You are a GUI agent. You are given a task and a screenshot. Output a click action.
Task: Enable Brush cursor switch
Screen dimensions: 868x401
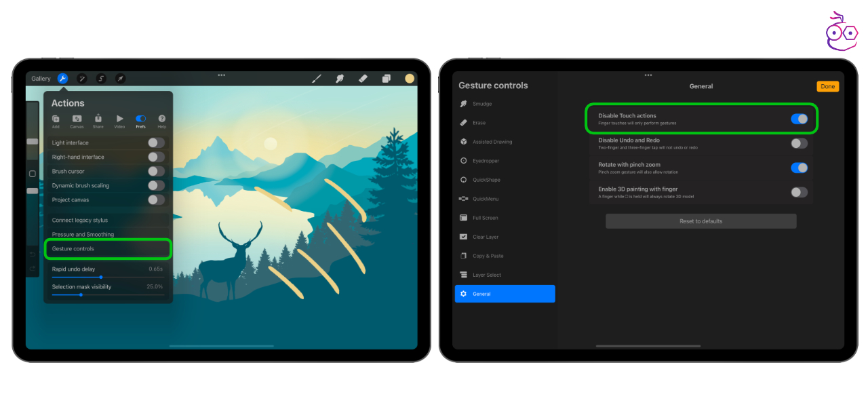(156, 171)
